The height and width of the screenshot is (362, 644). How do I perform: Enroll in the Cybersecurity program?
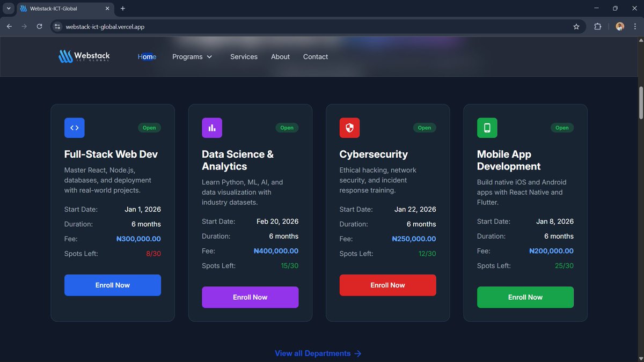[x=387, y=285]
